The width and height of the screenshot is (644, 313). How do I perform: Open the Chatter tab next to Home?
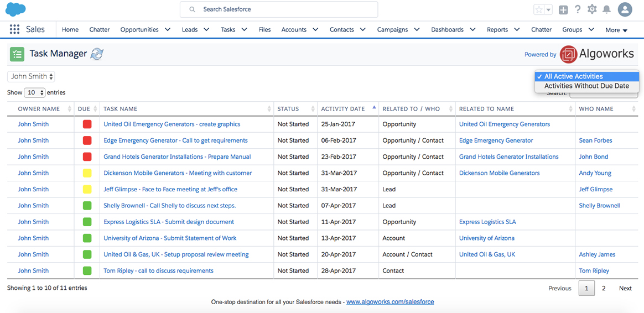click(x=100, y=29)
